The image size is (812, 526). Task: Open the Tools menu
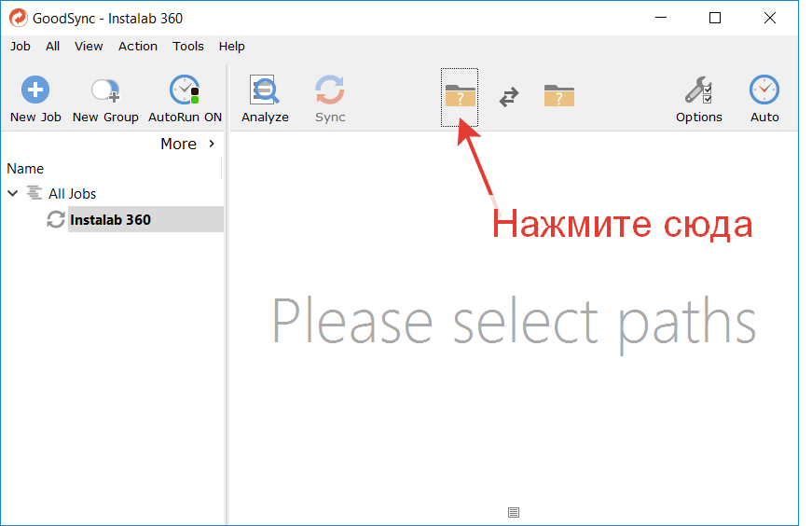tap(188, 46)
